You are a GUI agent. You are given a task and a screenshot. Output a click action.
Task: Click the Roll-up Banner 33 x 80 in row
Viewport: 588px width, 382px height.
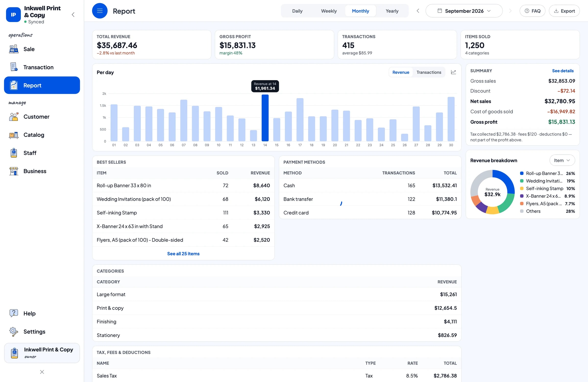[x=183, y=185]
